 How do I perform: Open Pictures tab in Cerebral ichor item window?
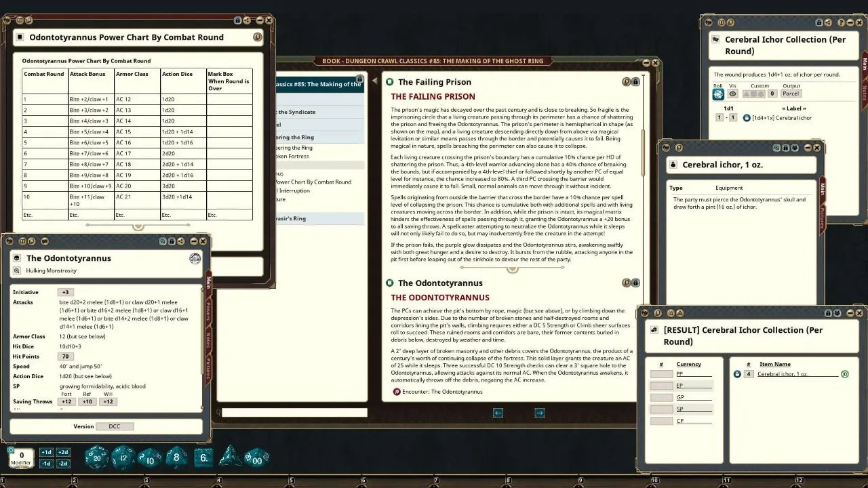[823, 218]
